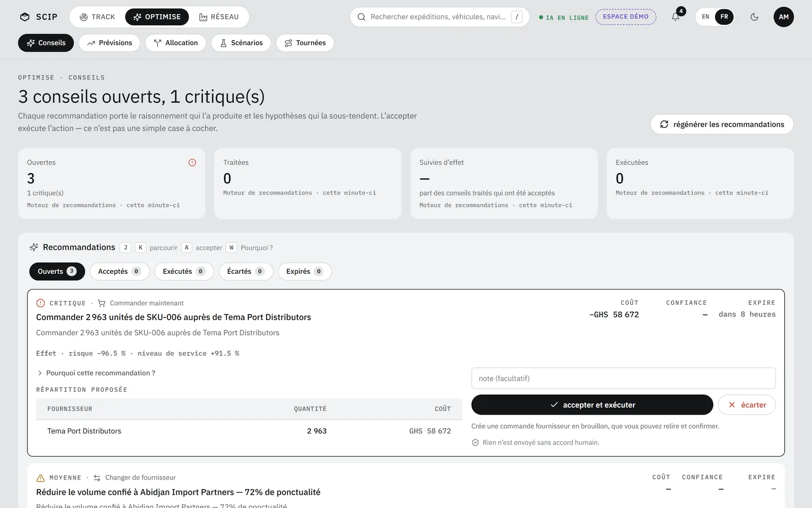Open the RÉSEAU section
The width and height of the screenshot is (812, 508).
click(x=219, y=17)
